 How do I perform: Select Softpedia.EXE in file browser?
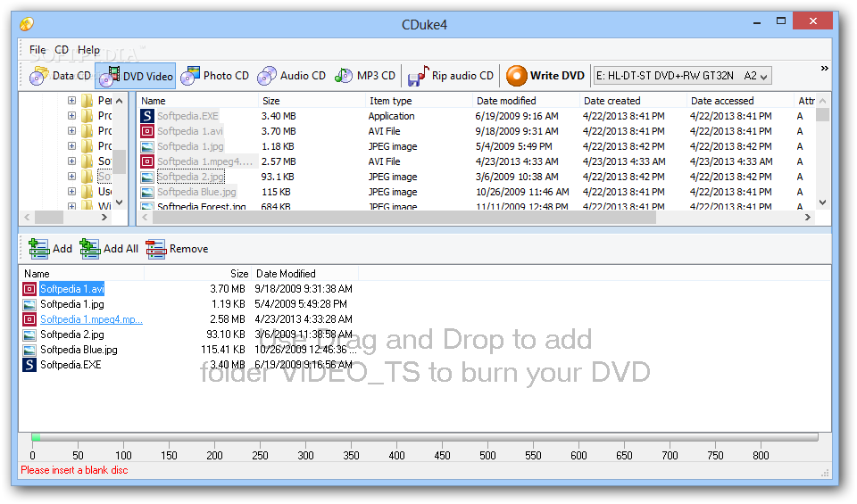(187, 116)
